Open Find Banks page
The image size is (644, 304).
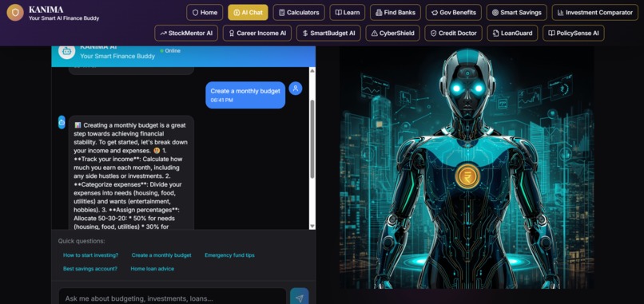click(395, 12)
